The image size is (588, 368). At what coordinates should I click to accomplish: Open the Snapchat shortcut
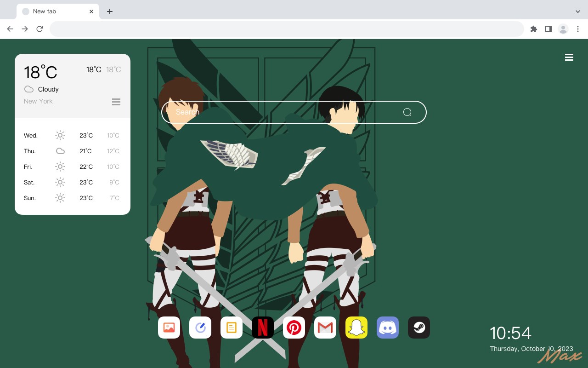pyautogui.click(x=356, y=328)
